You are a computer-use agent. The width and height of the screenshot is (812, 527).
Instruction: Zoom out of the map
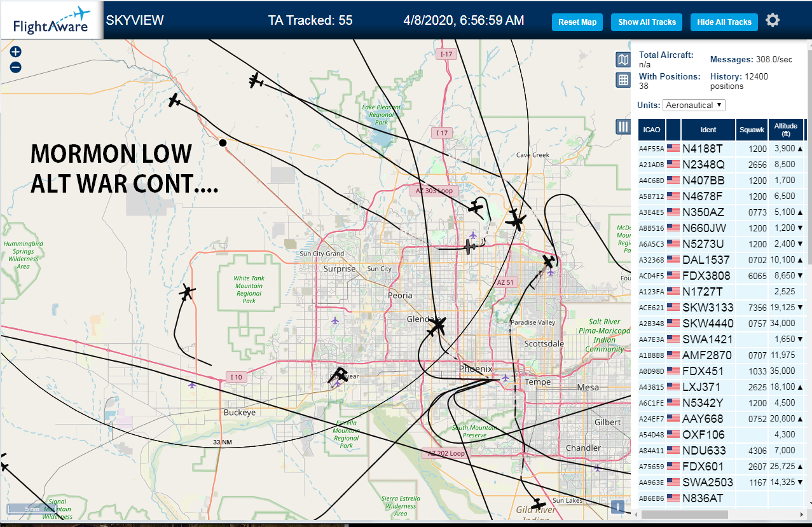coord(16,67)
